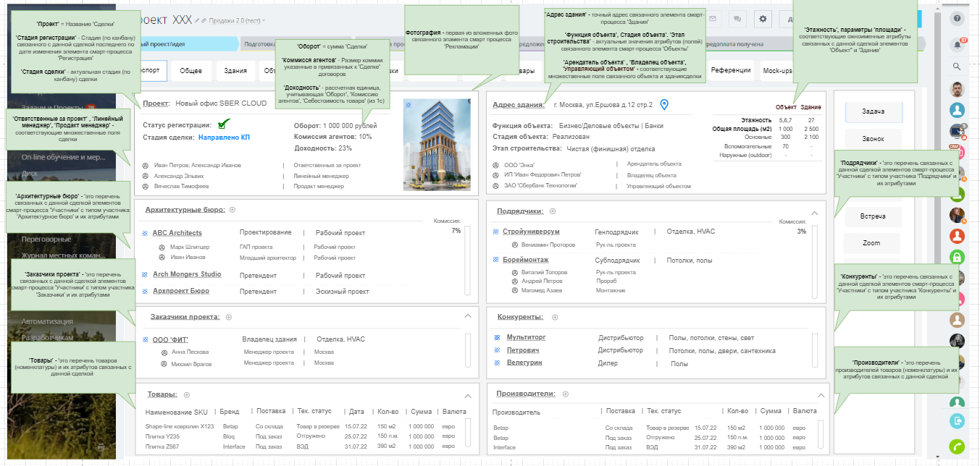
Task: Click the plus icon beside Конкуренты
Action: coord(555,317)
